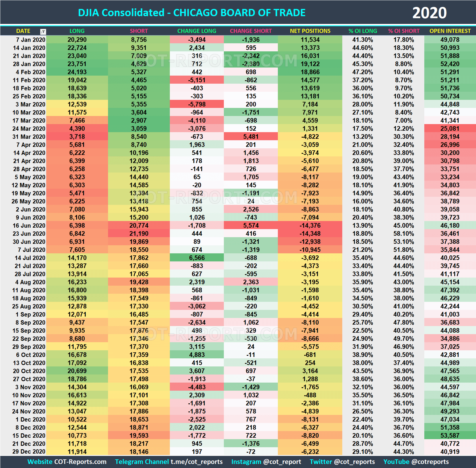Select the SHORT column header

(x=139, y=31)
